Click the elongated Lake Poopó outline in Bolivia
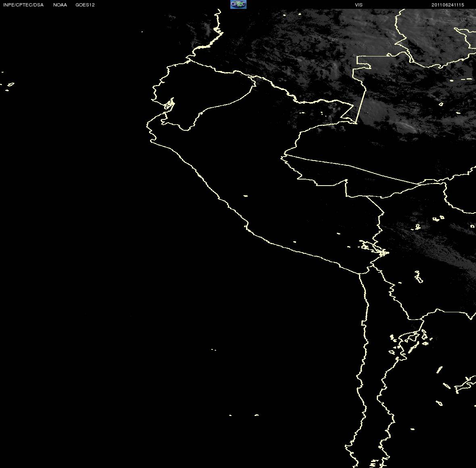 [419, 277]
